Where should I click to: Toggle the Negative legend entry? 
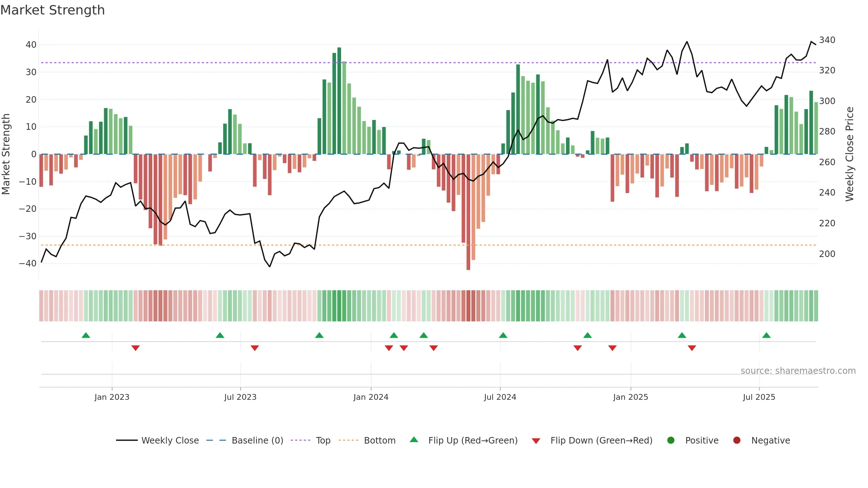click(x=761, y=440)
